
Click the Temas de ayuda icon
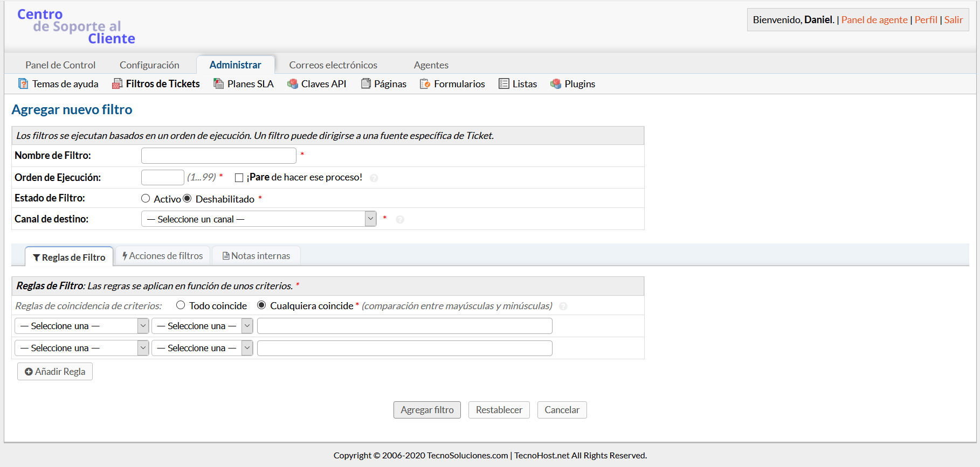click(x=23, y=83)
